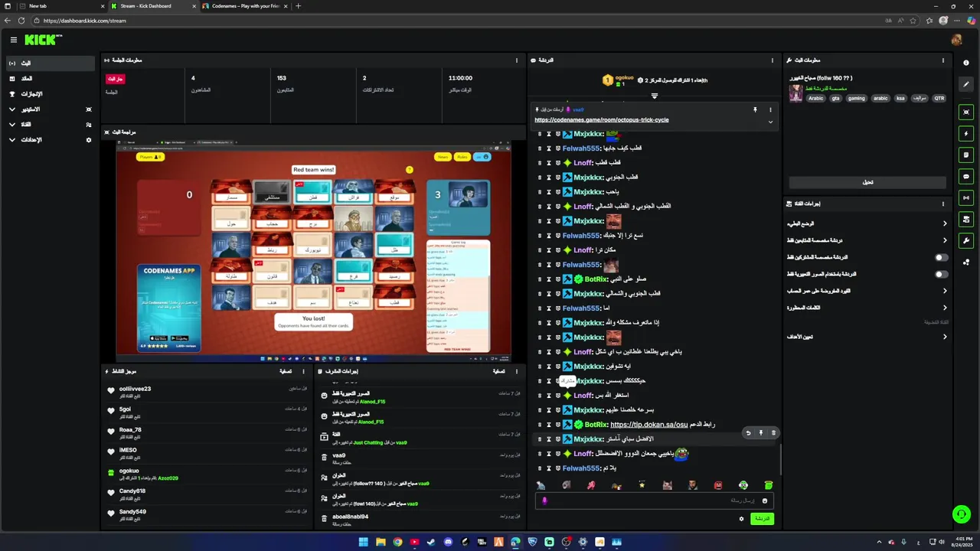980x551 pixels.
Task: Open slow mode chevron in channel actions
Action: (945, 223)
